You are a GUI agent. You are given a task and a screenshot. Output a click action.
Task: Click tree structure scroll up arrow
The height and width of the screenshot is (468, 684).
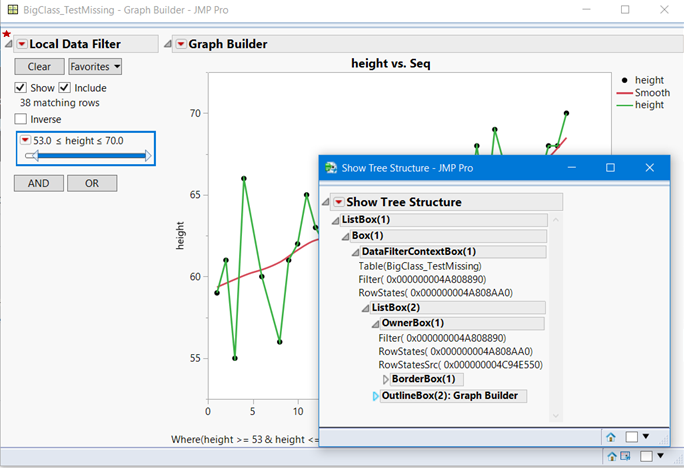(556, 220)
